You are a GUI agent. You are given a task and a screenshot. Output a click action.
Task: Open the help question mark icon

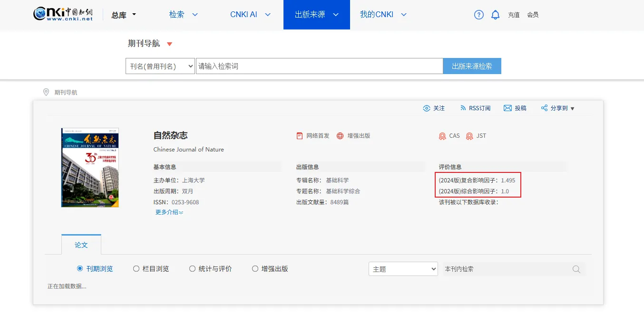pos(479,15)
